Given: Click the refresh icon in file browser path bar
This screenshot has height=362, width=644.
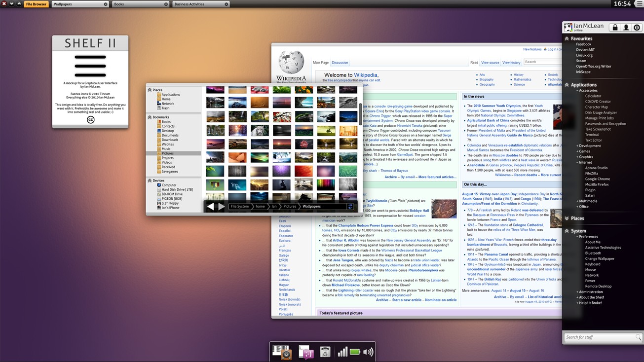Looking at the screenshot, I should (350, 207).
